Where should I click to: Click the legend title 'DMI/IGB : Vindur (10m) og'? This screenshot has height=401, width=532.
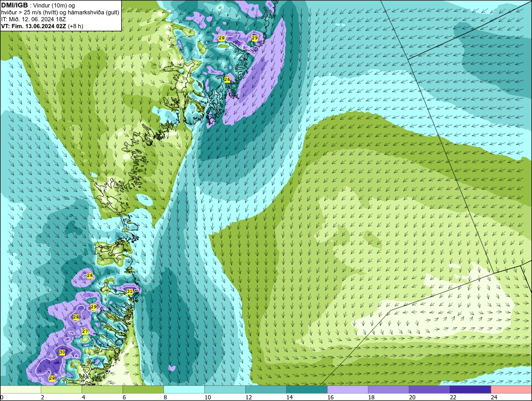point(38,5)
